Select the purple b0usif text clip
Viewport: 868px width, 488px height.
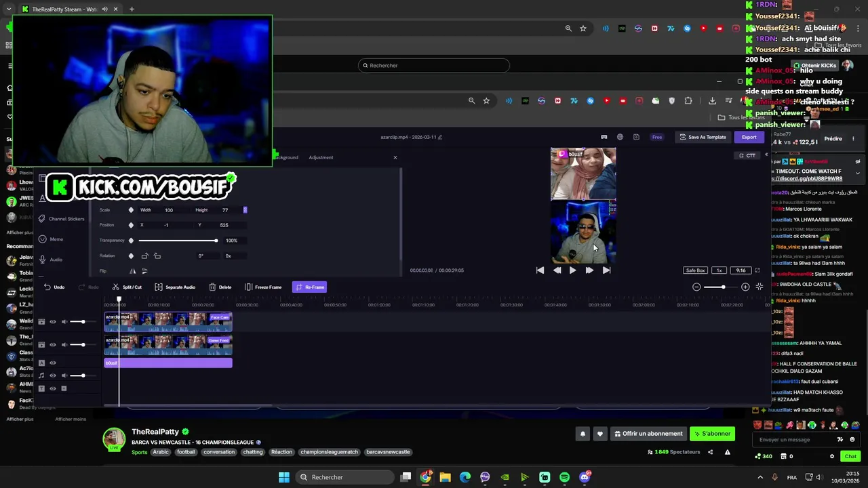click(x=168, y=363)
